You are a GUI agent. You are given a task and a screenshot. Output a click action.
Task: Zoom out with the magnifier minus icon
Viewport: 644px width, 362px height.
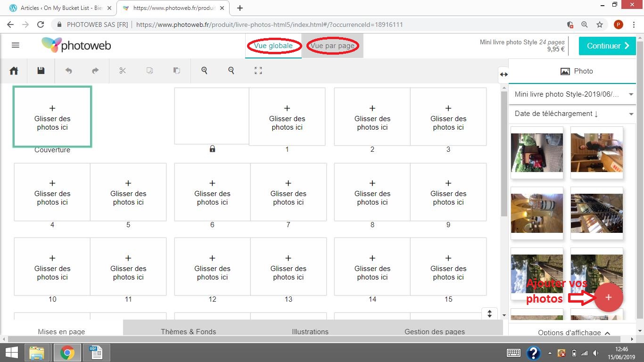[231, 70]
